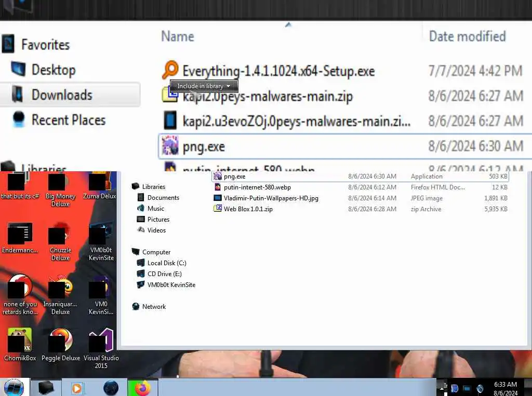
Task: Click the 5,935 KB size cell
Action: (496, 209)
